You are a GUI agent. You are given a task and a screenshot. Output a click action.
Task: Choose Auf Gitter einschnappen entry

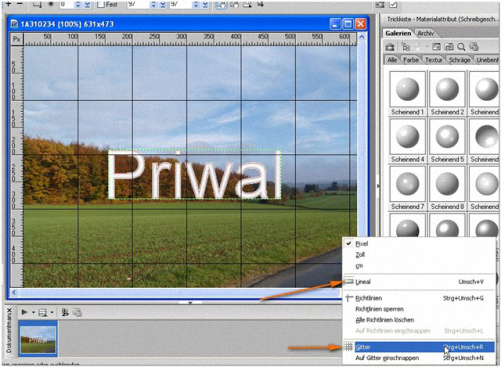tap(418, 358)
